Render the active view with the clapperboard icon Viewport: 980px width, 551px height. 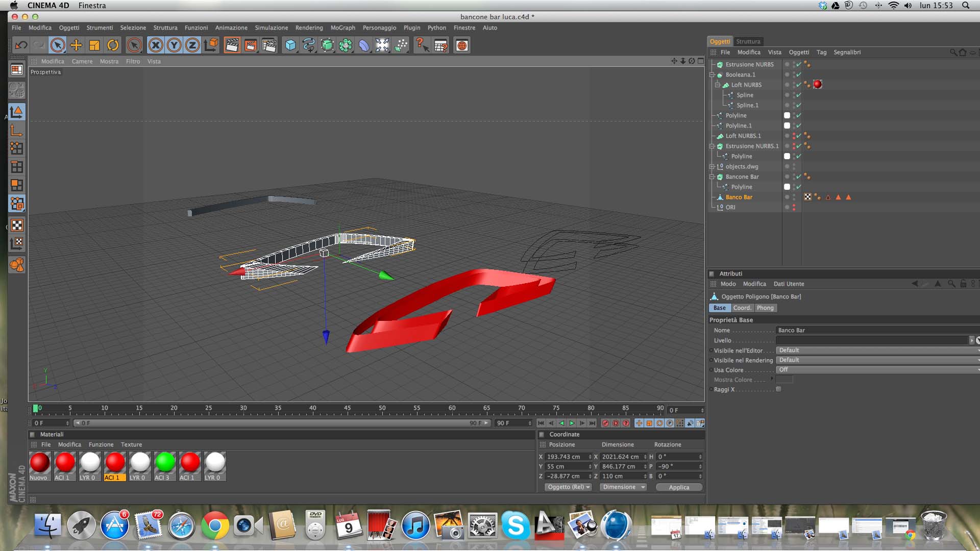pos(232,45)
